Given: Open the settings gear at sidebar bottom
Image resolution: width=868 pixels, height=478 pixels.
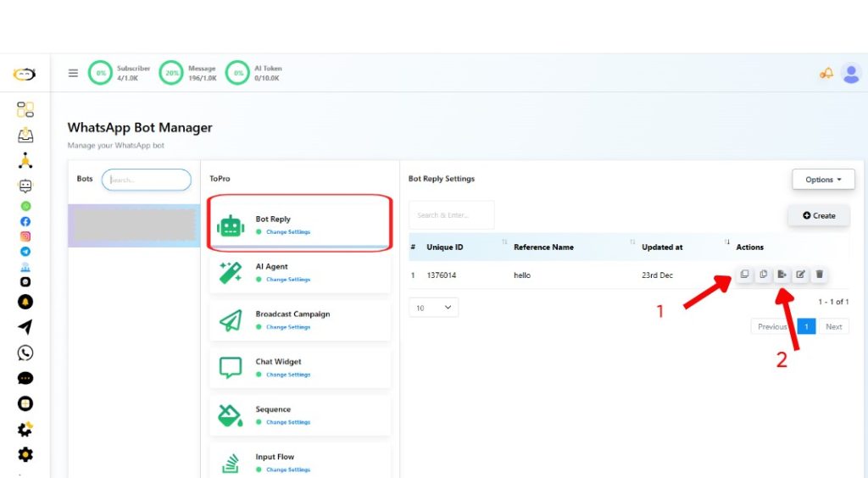Looking at the screenshot, I should tap(25, 455).
